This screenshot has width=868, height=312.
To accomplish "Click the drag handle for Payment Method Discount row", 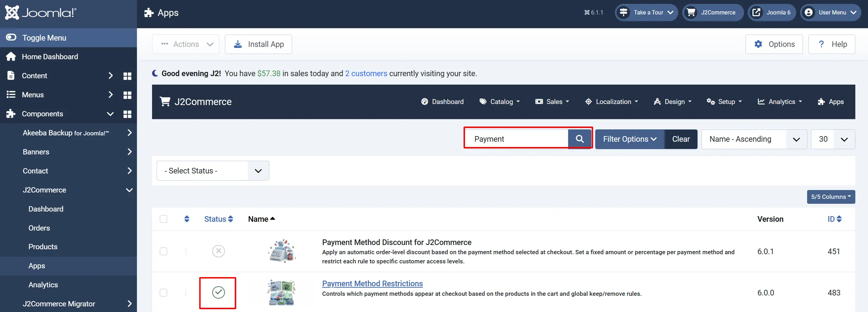I will coord(186,251).
